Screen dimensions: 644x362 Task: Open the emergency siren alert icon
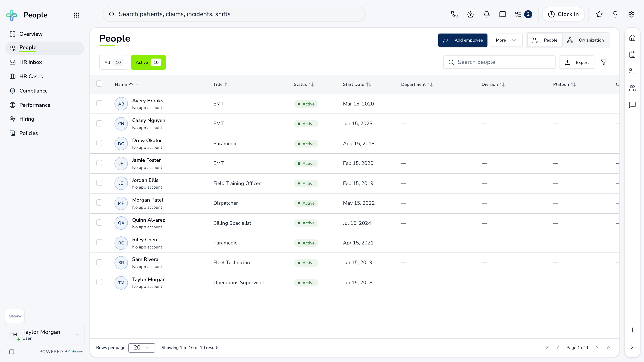click(470, 14)
